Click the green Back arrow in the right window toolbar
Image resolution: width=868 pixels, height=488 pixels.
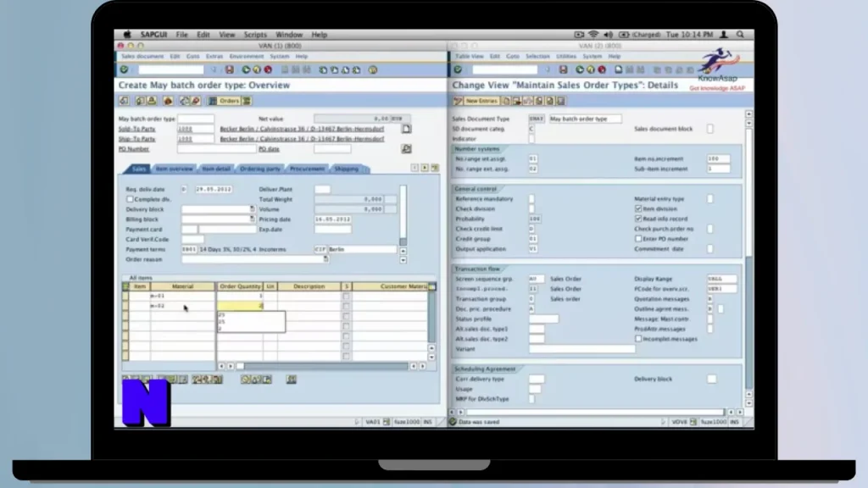point(580,69)
